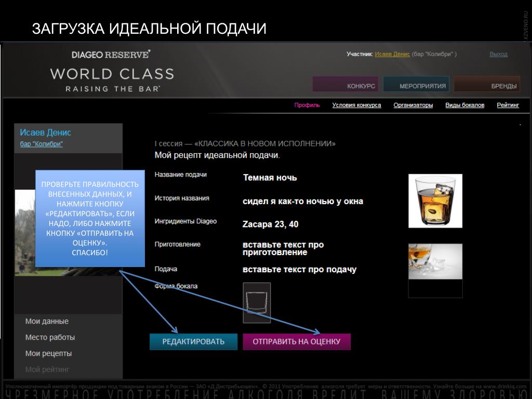Viewport: 532px width, 399px height.
Task: Open the Мероприятия tab
Action: click(x=416, y=84)
